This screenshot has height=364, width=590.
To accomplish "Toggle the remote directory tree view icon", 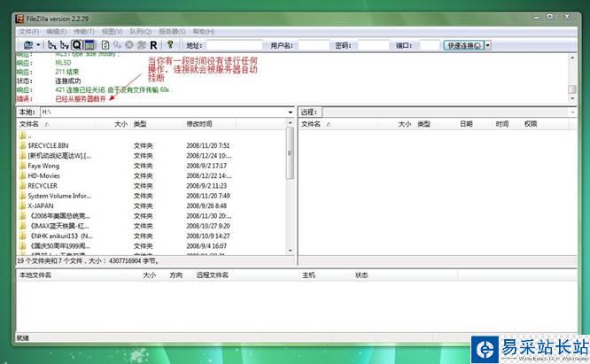I will click(65, 45).
